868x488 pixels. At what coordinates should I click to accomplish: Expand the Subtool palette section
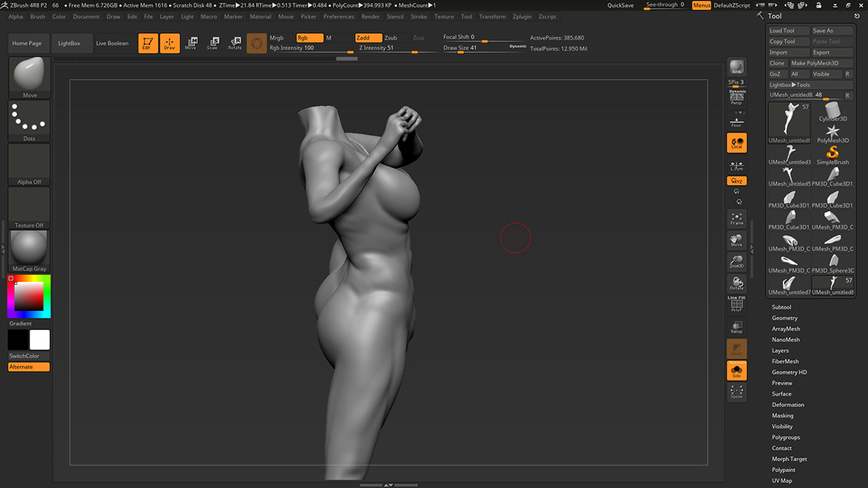pos(781,307)
